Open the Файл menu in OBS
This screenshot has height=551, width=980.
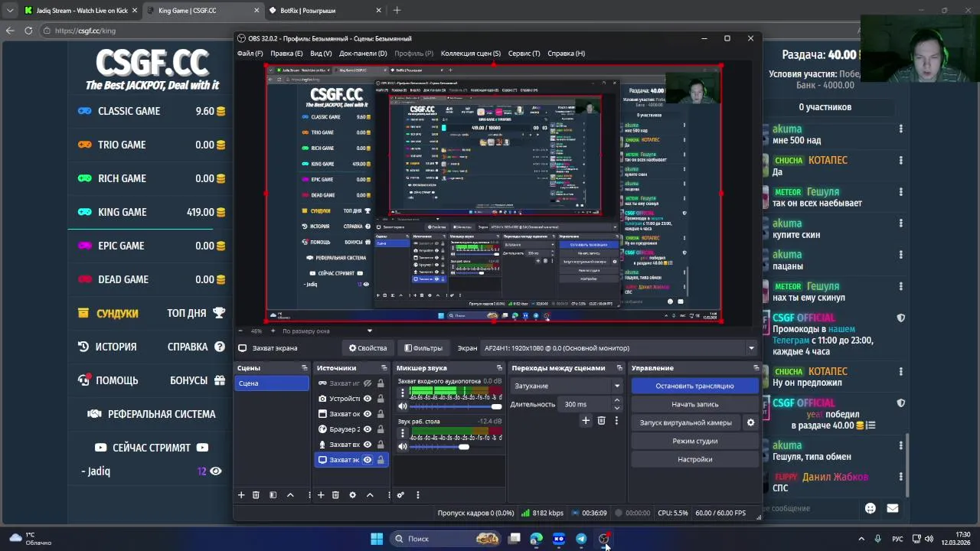pyautogui.click(x=250, y=54)
